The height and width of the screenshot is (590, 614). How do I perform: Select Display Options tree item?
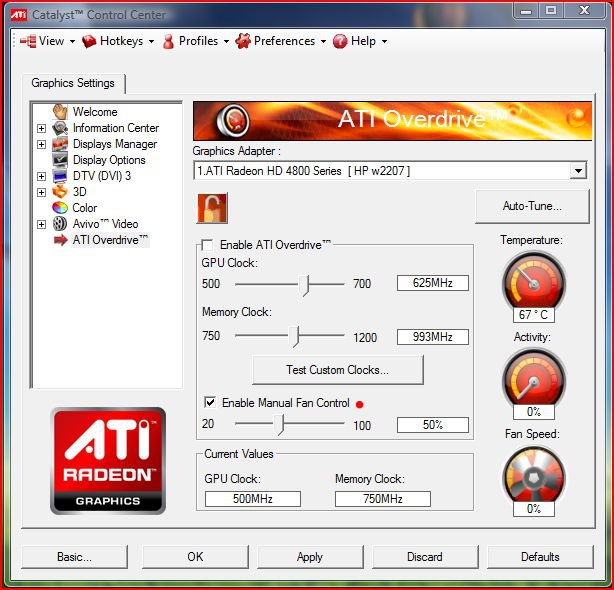[x=109, y=160]
